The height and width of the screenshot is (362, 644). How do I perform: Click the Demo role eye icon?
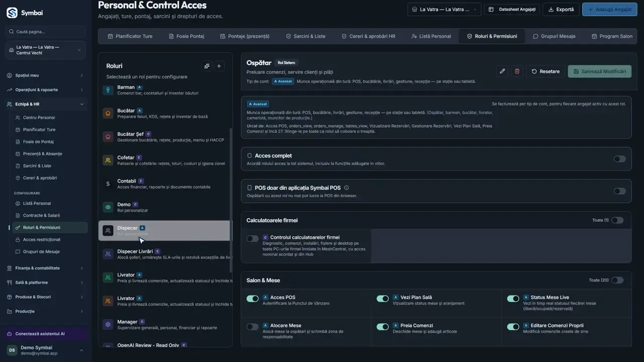click(108, 207)
